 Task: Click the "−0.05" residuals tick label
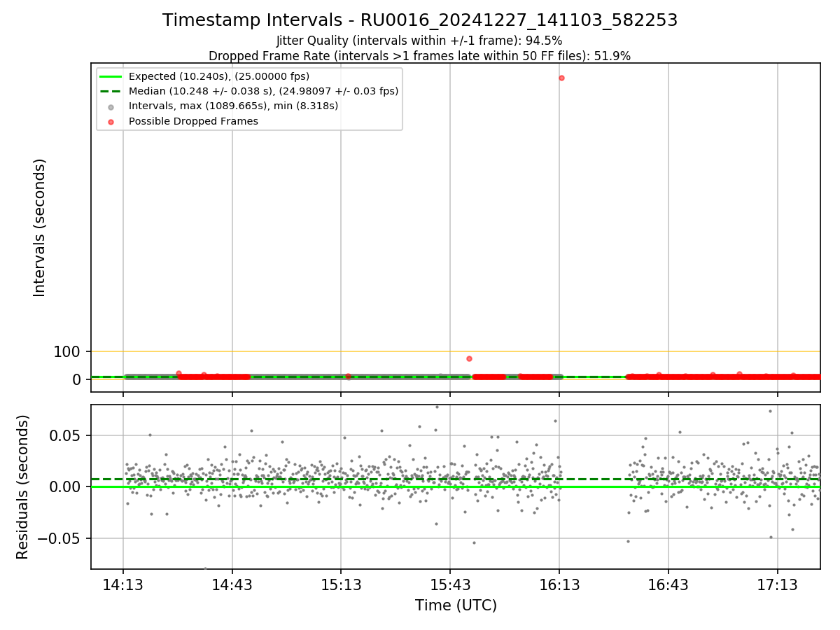click(x=59, y=538)
